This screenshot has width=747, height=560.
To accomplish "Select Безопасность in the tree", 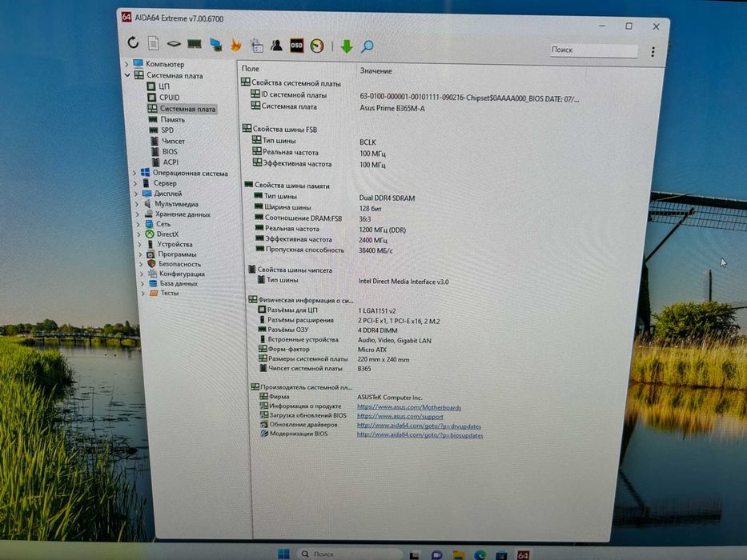I will click(179, 264).
